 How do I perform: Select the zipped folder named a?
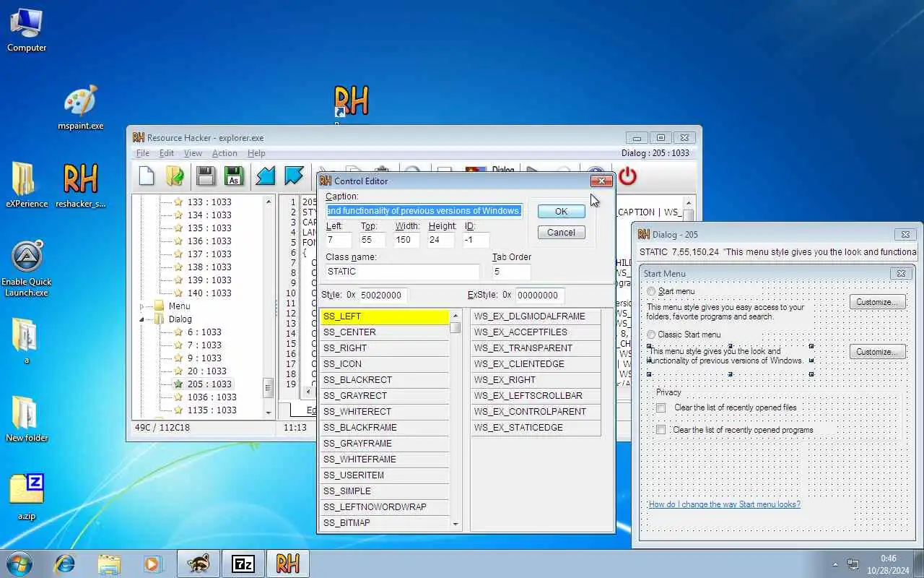[x=27, y=340]
